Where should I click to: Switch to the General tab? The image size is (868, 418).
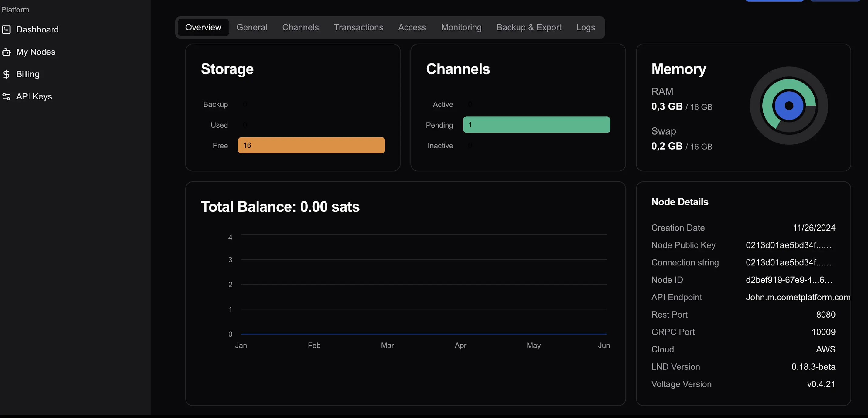point(251,27)
